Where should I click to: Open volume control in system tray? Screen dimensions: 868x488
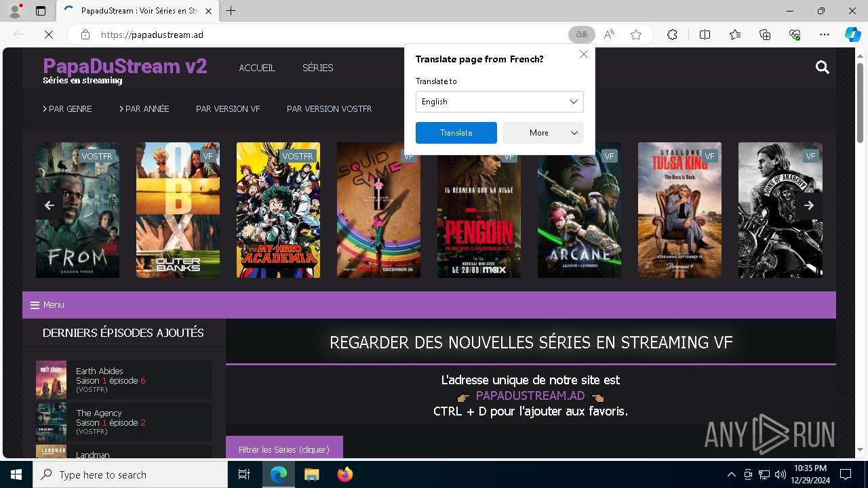[x=781, y=474]
